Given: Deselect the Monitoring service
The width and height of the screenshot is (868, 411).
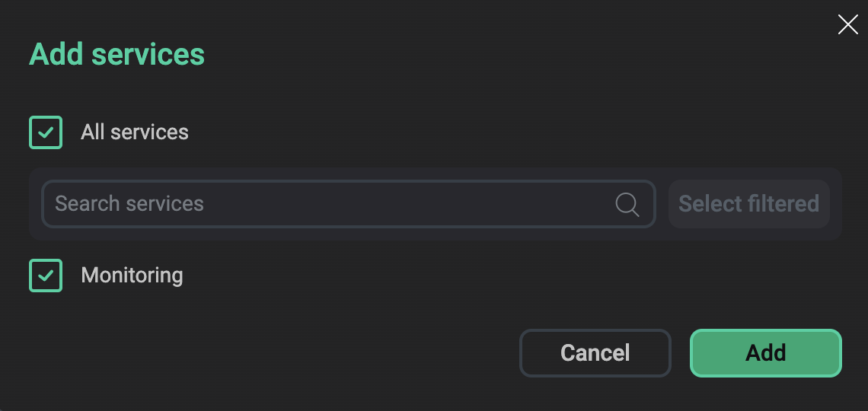Looking at the screenshot, I should click(46, 276).
